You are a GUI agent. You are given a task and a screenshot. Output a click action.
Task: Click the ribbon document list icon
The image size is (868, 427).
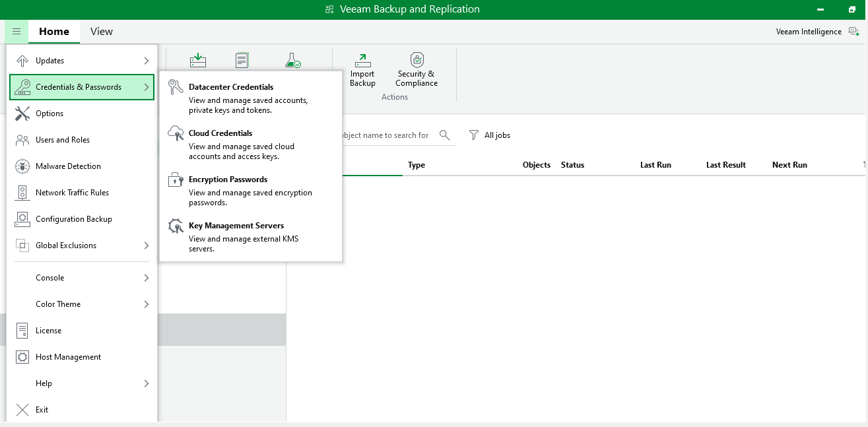point(242,60)
